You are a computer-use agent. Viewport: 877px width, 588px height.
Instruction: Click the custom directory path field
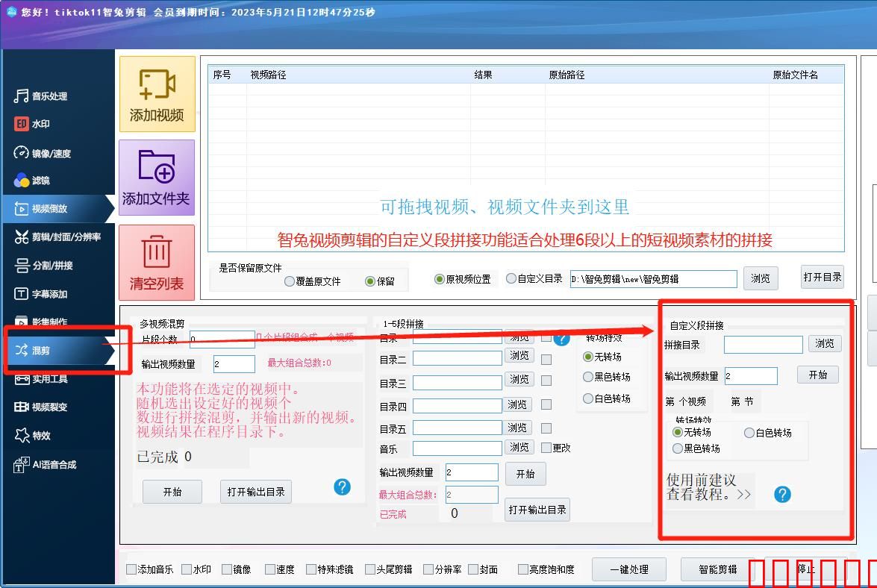[x=653, y=279]
